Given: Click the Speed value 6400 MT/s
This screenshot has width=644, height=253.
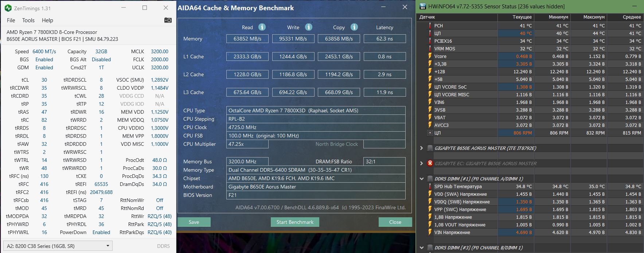Looking at the screenshot, I should click(44, 51).
